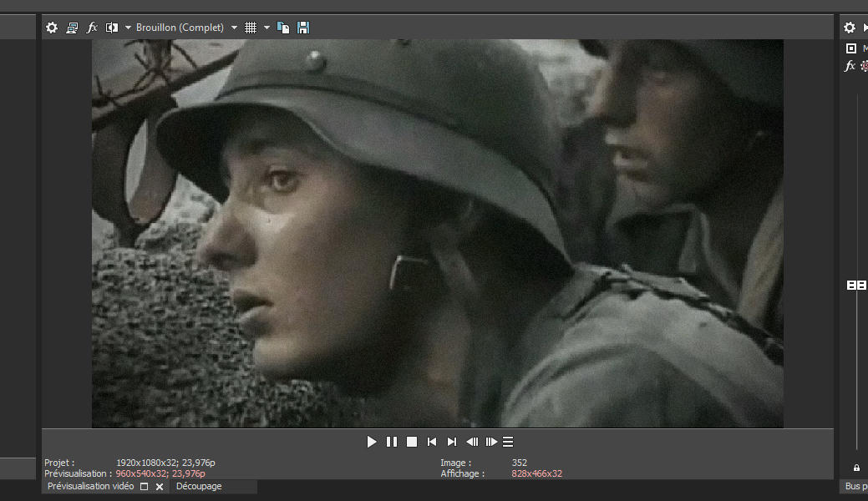
Task: Step forward one frame
Action: tap(491, 442)
